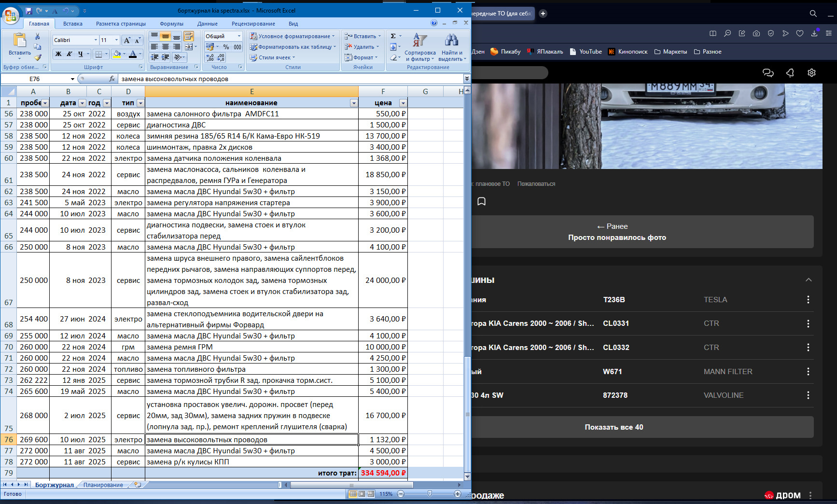Decrease decimal places in Excel
837x504 pixels.
click(x=221, y=57)
